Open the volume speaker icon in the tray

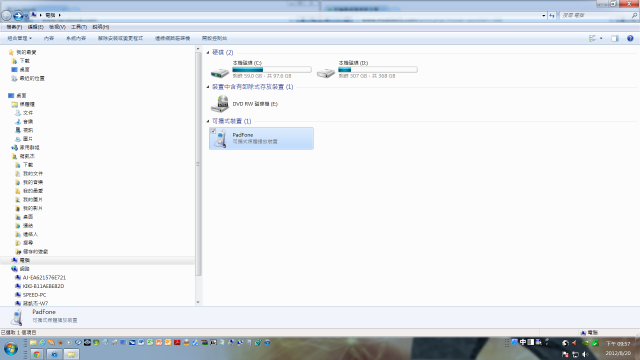click(585, 354)
